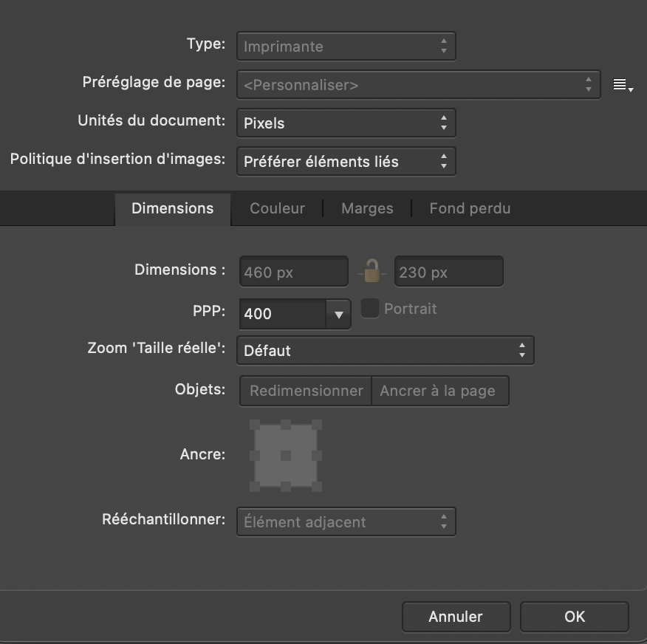
Task: Open the Unités du document dropdown
Action: (x=346, y=123)
